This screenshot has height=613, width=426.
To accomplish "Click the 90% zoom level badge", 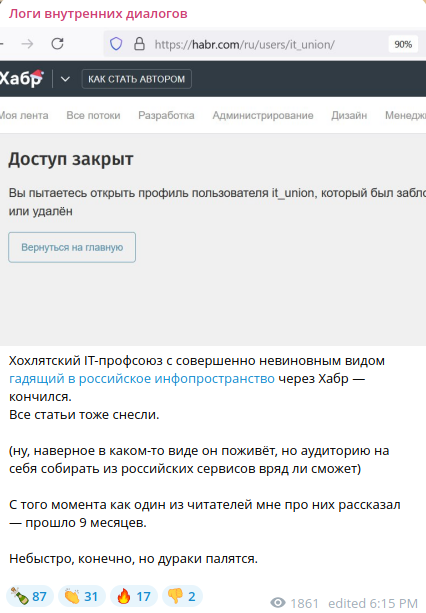I will click(x=403, y=44).
